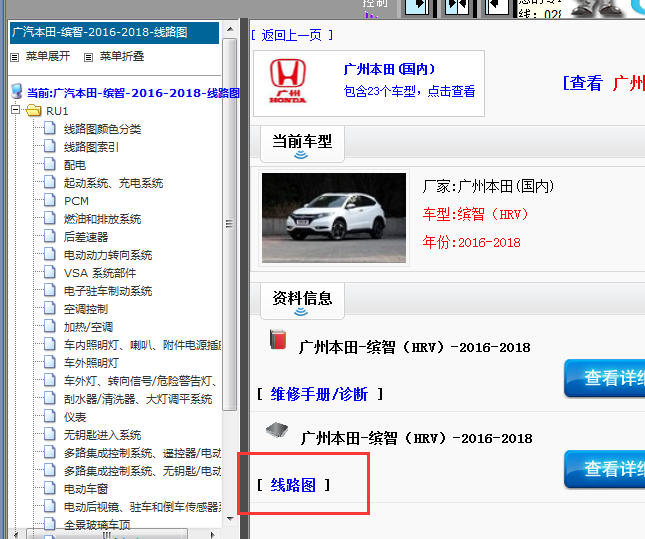Select 无钥匙进入系统 entry
The height and width of the screenshot is (539, 645).
coord(102,435)
